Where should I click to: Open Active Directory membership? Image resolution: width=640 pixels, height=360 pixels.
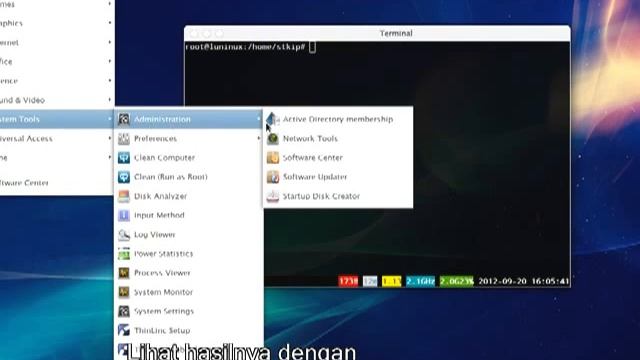click(x=338, y=119)
